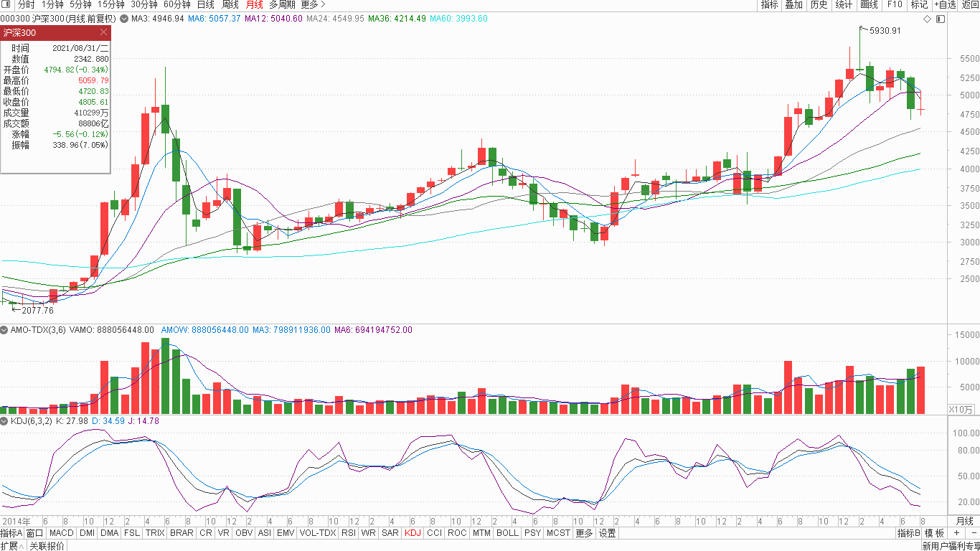
Task: Switch indicator to MACD
Action: click(62, 533)
